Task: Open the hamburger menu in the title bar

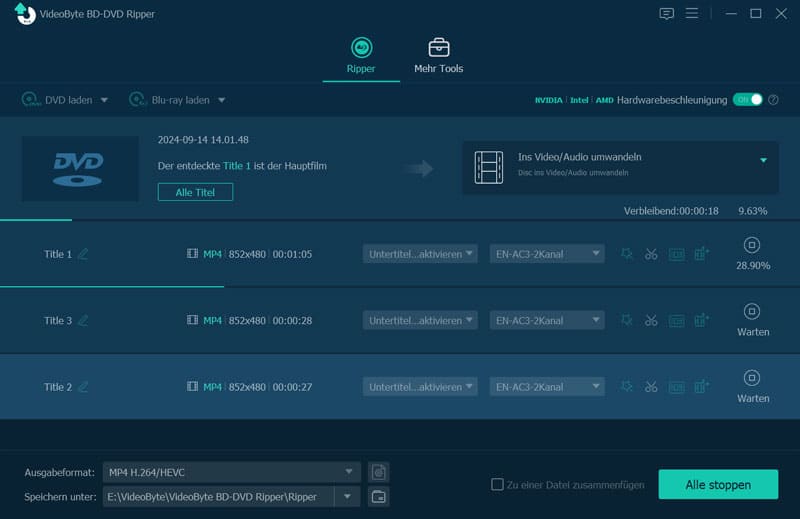Action: (691, 14)
